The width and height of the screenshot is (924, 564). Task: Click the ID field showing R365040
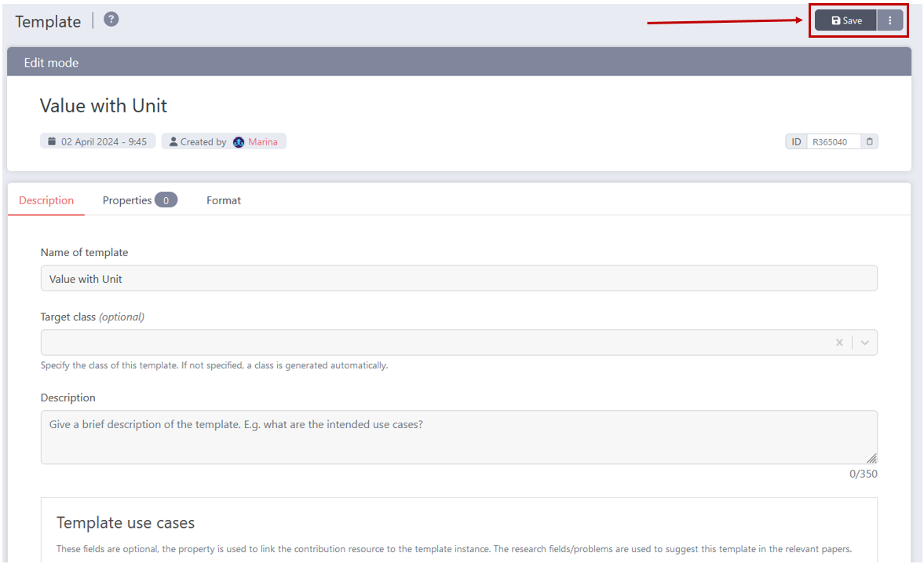pos(833,142)
